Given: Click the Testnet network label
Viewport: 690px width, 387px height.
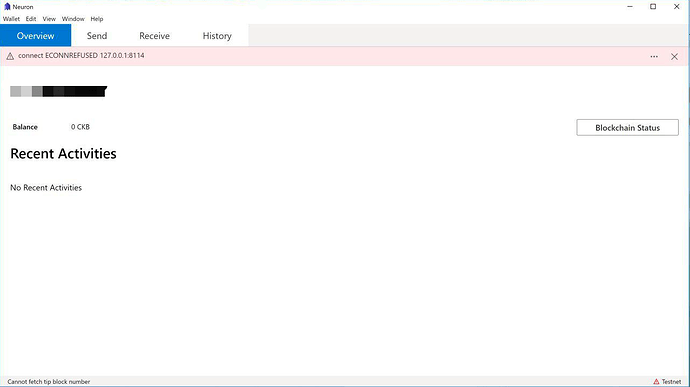Looking at the screenshot, I should tap(671, 382).
